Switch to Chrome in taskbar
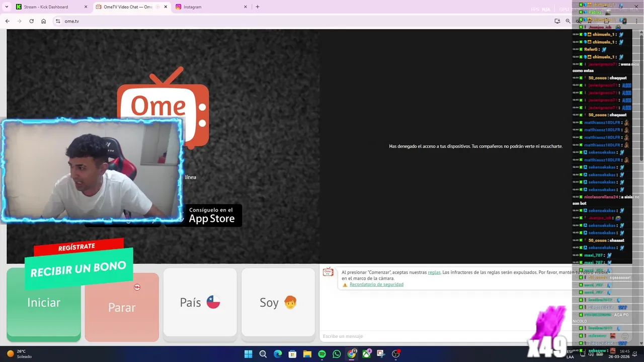644x362 pixels. [x=352, y=354]
